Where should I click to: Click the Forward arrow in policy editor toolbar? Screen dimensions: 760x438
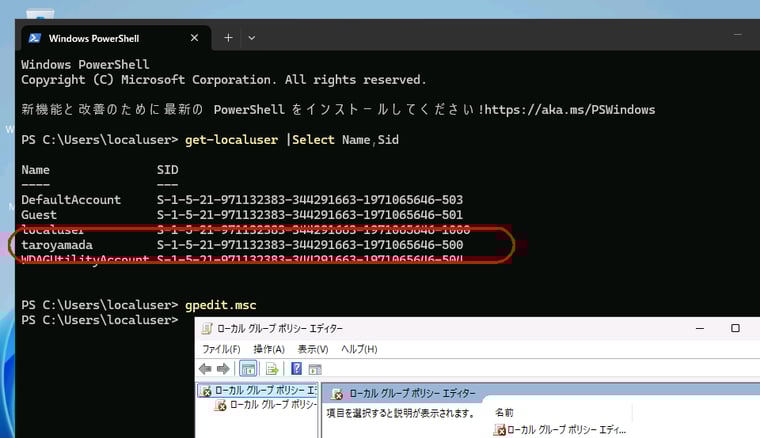(223, 369)
